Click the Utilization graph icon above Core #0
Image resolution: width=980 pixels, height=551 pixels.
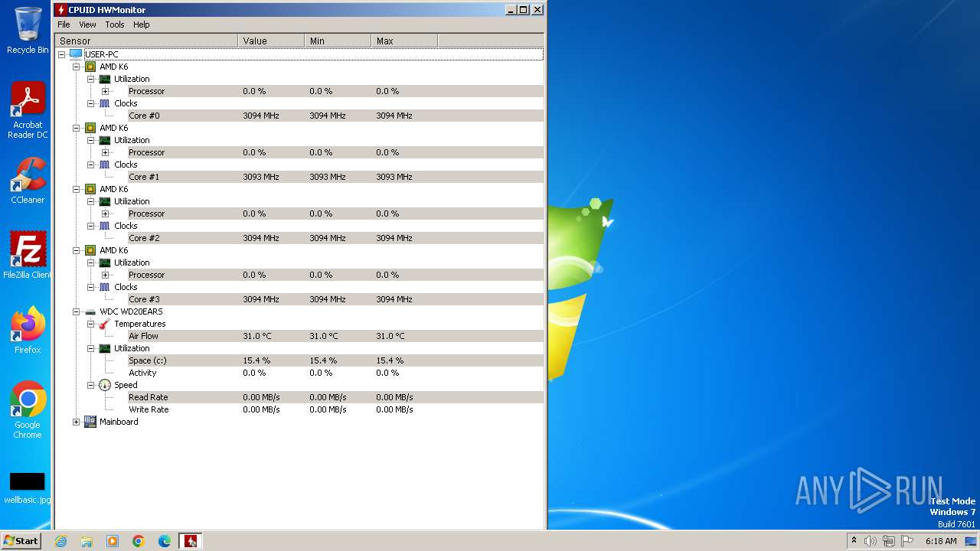tap(105, 79)
